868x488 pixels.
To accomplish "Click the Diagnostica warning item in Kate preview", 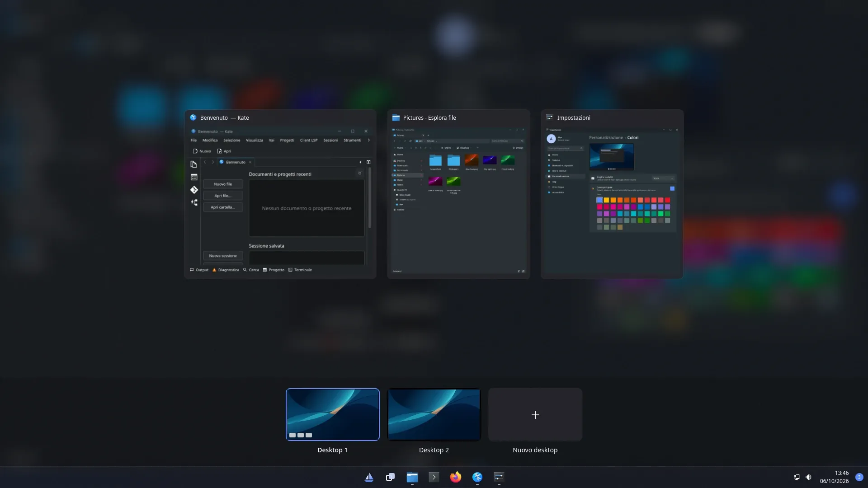I will (x=226, y=270).
